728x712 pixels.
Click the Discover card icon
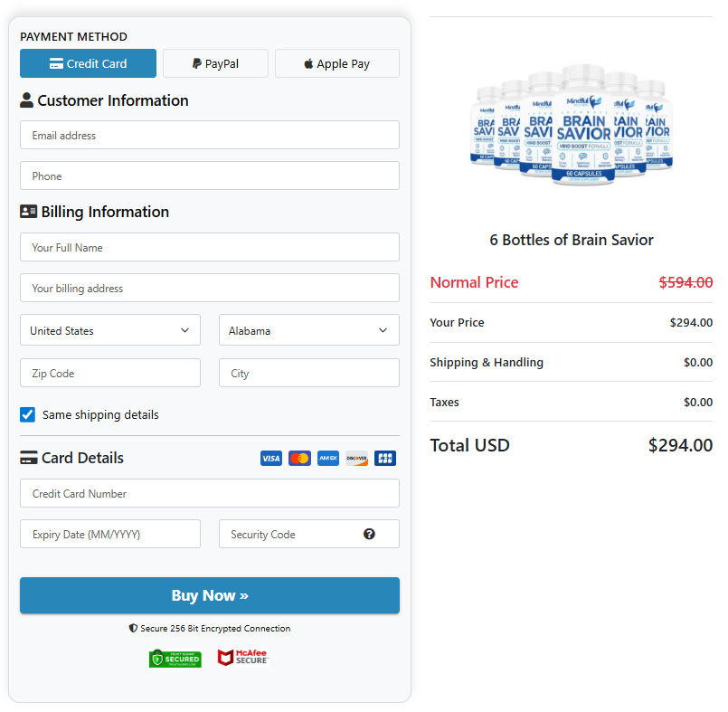click(x=356, y=459)
